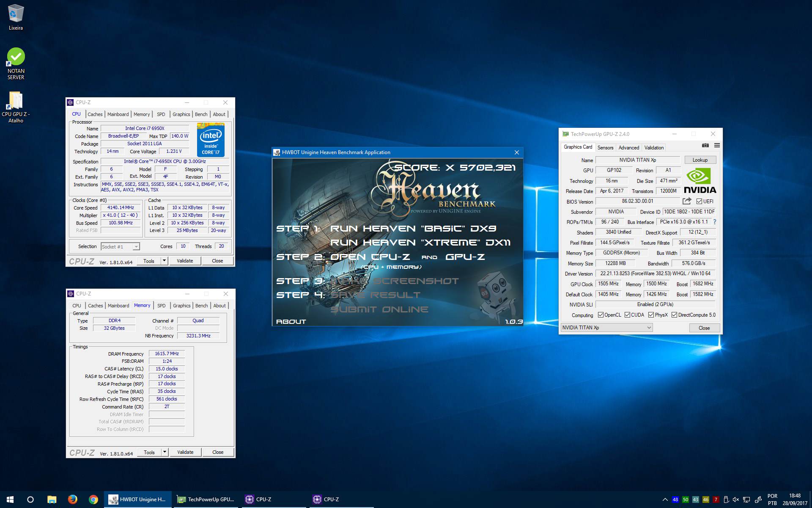The height and width of the screenshot is (508, 812).
Task: Click the tray icon showing 50
Action: 686,500
